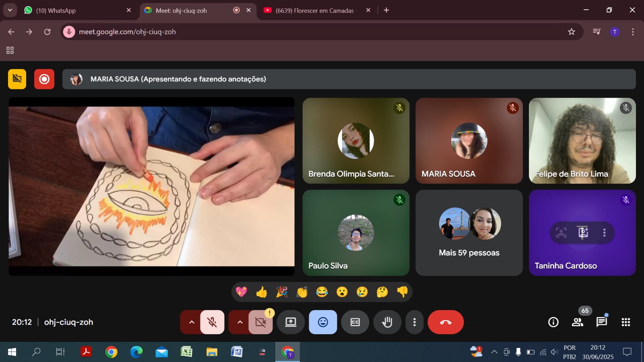Viewport: 644px width, 362px height.
Task: Expand video settings arrow beside camera
Action: [x=240, y=322]
